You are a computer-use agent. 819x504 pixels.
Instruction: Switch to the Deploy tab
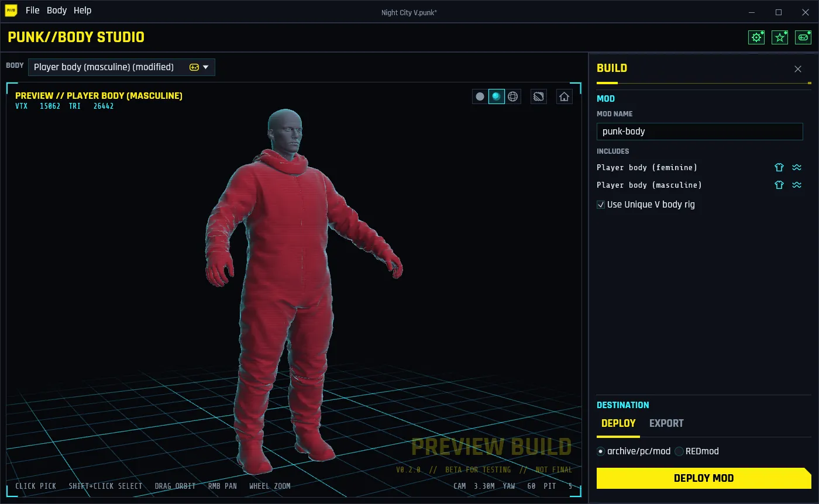(618, 423)
